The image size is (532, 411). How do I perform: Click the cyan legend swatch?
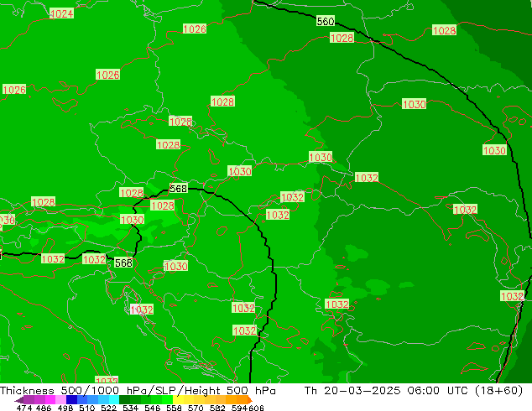[x=114, y=399]
